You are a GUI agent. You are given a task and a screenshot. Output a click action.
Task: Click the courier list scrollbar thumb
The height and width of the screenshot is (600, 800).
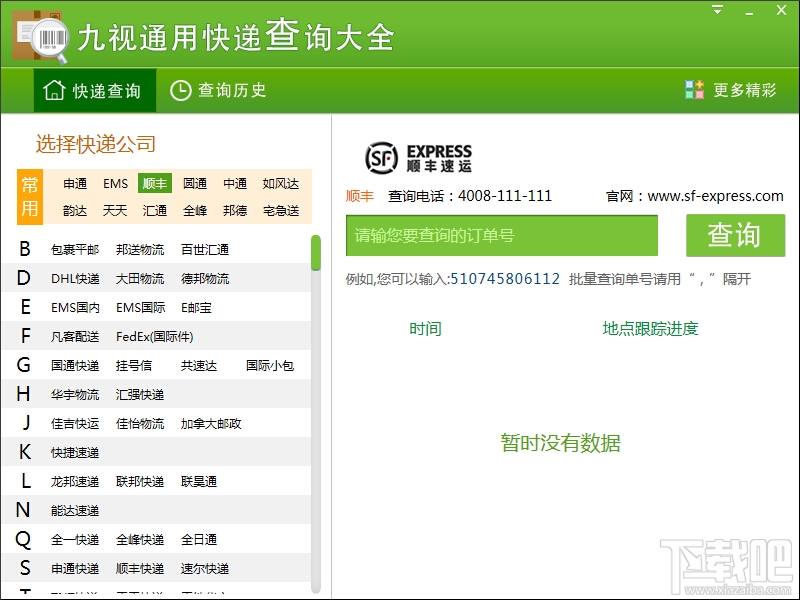click(x=316, y=252)
